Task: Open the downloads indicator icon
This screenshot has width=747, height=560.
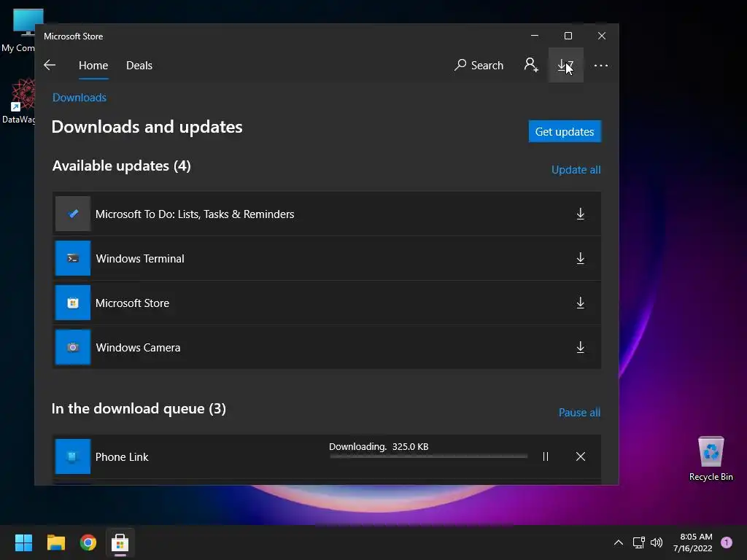Action: point(565,65)
